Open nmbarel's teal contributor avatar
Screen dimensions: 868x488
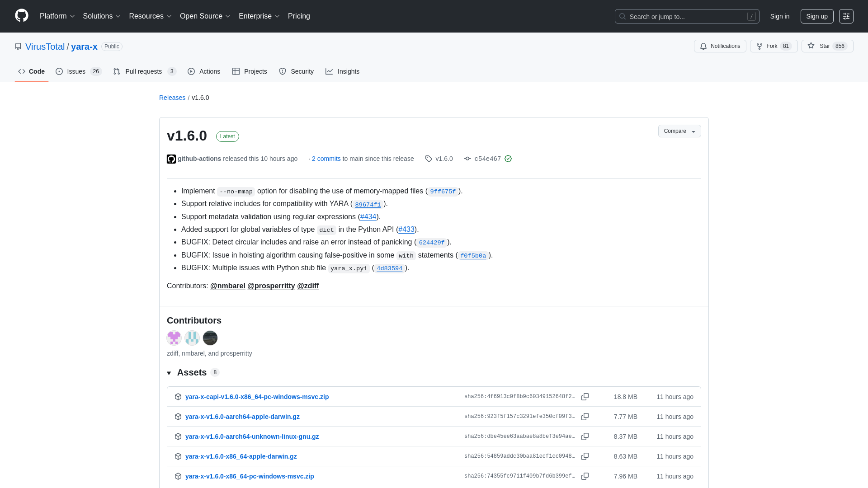pyautogui.click(x=192, y=338)
